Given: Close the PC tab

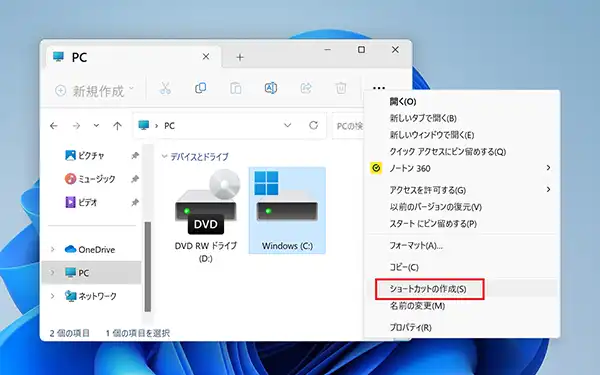Looking at the screenshot, I should (205, 57).
